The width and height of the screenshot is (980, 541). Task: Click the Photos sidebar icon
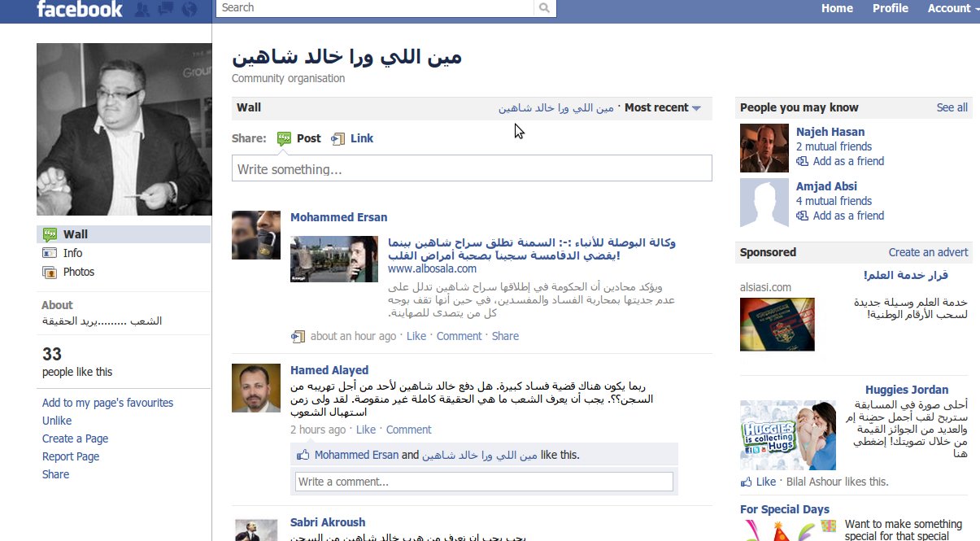click(x=50, y=272)
